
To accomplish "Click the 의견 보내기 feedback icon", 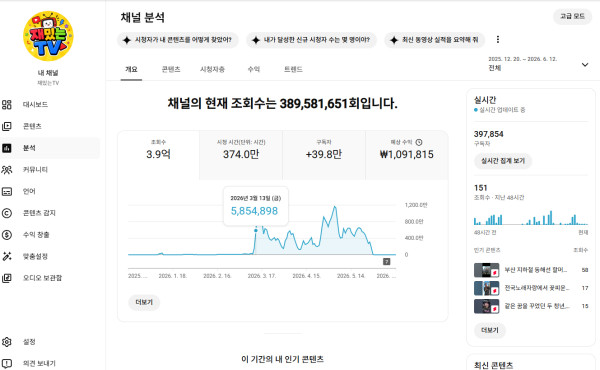I will 7,363.
